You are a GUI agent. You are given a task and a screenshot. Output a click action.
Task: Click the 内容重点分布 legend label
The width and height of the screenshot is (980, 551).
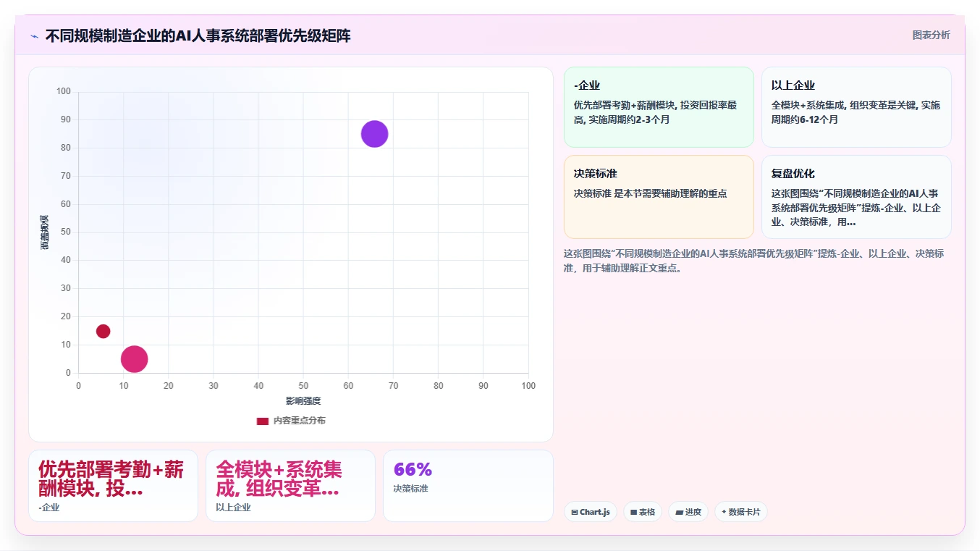pos(299,421)
